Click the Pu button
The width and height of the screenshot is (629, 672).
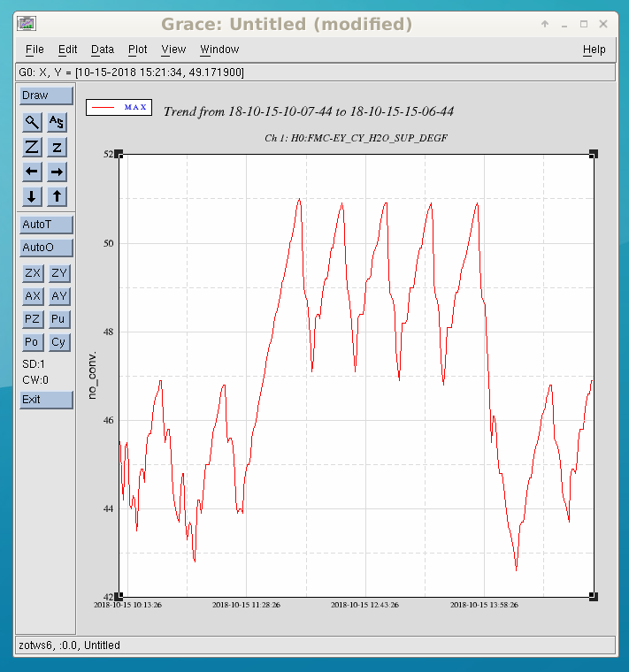point(59,319)
